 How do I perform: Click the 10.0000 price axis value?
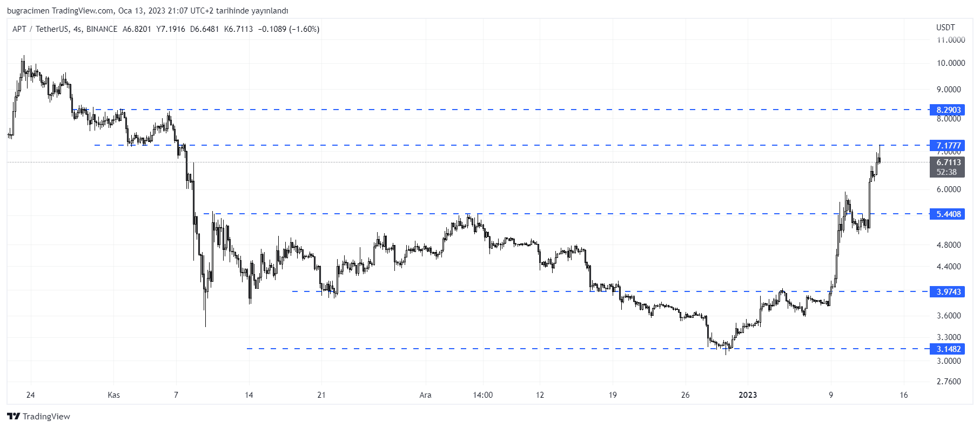coord(951,63)
